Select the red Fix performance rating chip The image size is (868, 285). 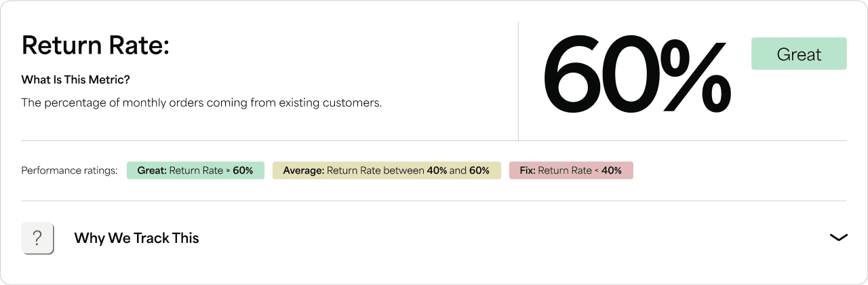coord(570,171)
